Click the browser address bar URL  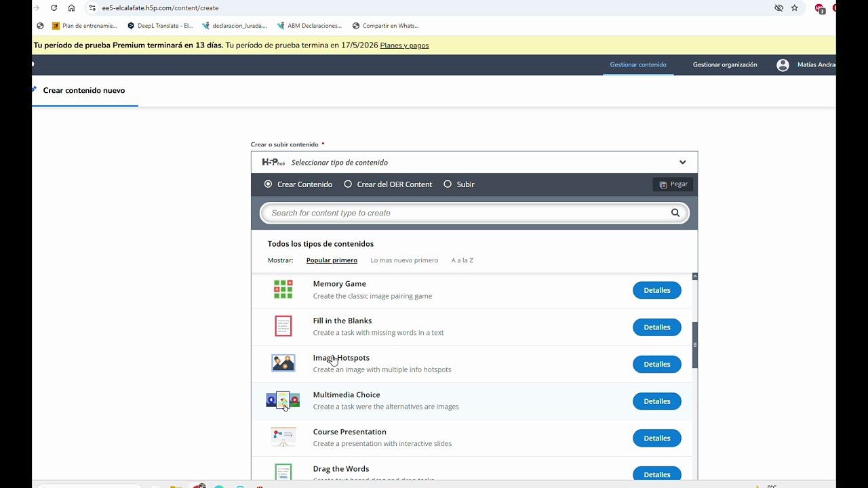[160, 8]
